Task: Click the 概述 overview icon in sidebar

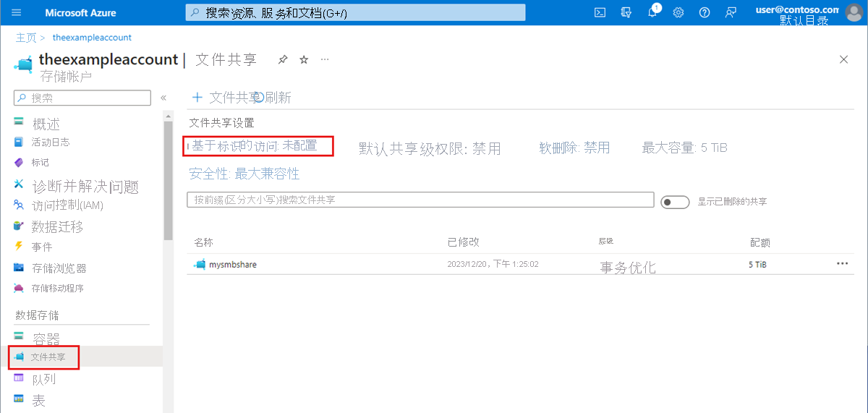Action: [x=19, y=123]
